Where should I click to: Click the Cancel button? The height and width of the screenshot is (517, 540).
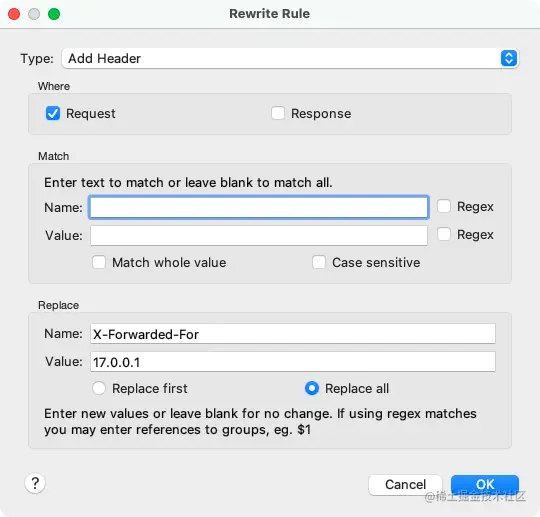[405, 485]
